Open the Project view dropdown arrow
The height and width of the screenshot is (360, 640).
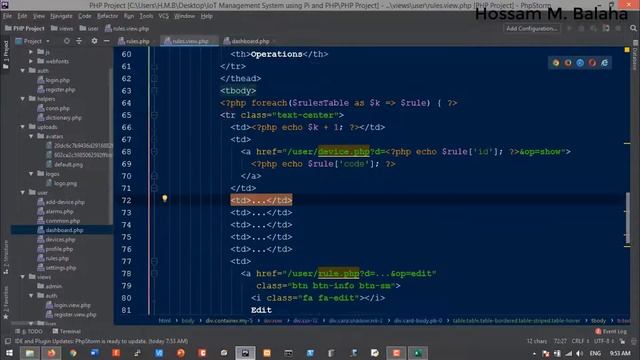[48, 41]
